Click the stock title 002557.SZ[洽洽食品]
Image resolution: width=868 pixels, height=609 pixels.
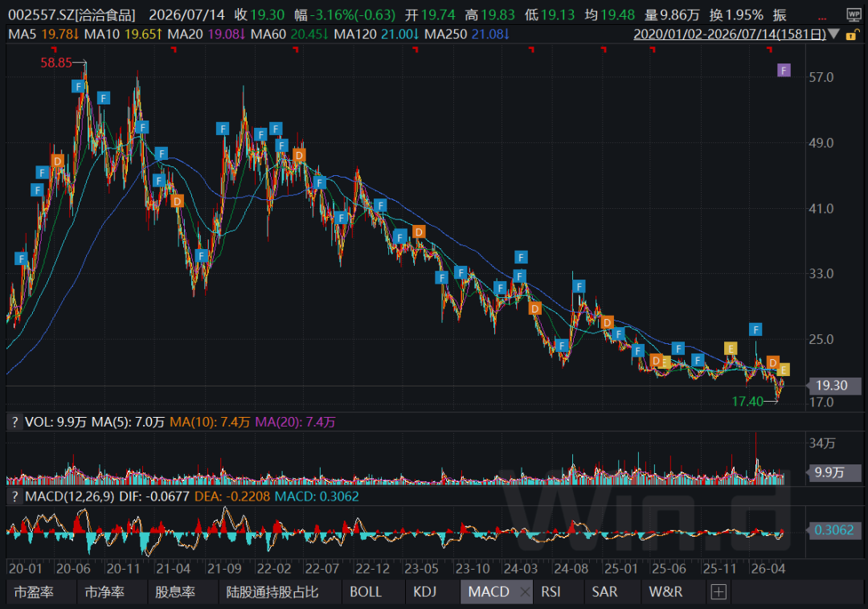tap(72, 15)
